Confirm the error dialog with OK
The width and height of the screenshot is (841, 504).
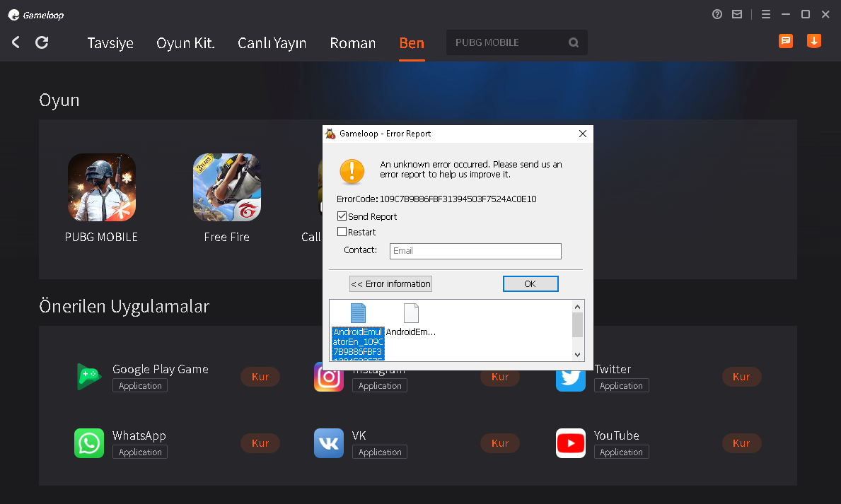click(x=530, y=283)
